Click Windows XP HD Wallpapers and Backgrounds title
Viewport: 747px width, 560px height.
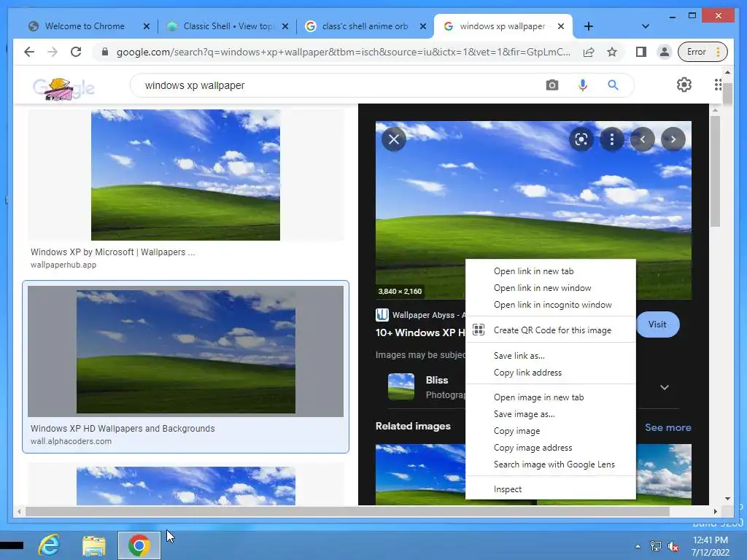(123, 429)
